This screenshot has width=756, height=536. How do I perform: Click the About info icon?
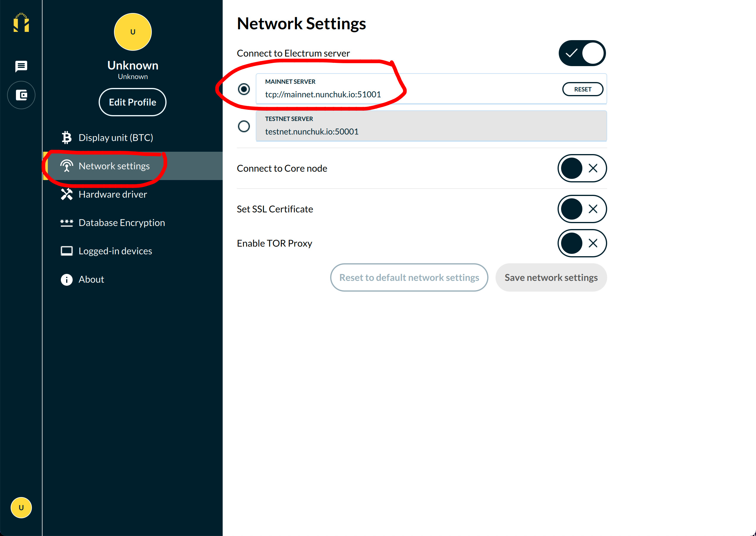pyautogui.click(x=67, y=280)
